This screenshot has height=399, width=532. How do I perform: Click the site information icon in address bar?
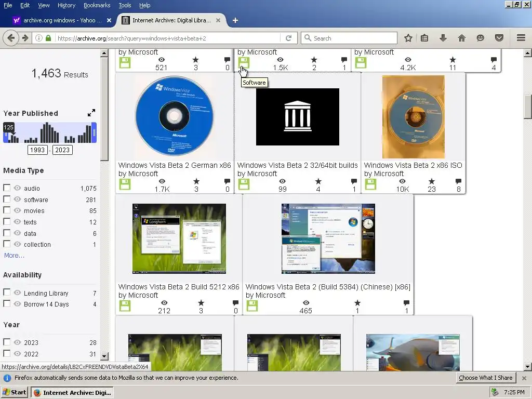pyautogui.click(x=39, y=38)
